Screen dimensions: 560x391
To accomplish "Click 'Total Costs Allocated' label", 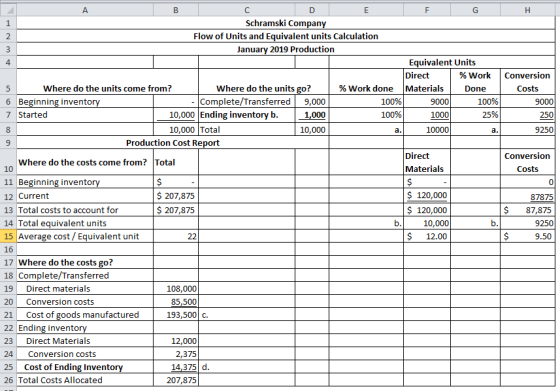I will pyautogui.click(x=60, y=380).
